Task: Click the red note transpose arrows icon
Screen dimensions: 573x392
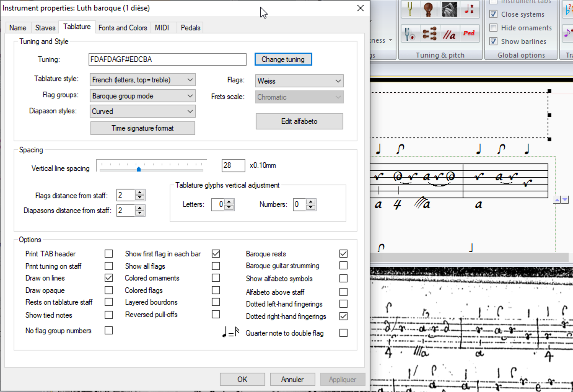Action: click(x=469, y=9)
